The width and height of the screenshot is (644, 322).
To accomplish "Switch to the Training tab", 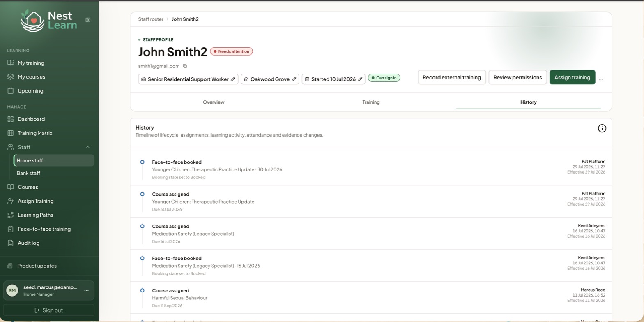I will pyautogui.click(x=371, y=102).
